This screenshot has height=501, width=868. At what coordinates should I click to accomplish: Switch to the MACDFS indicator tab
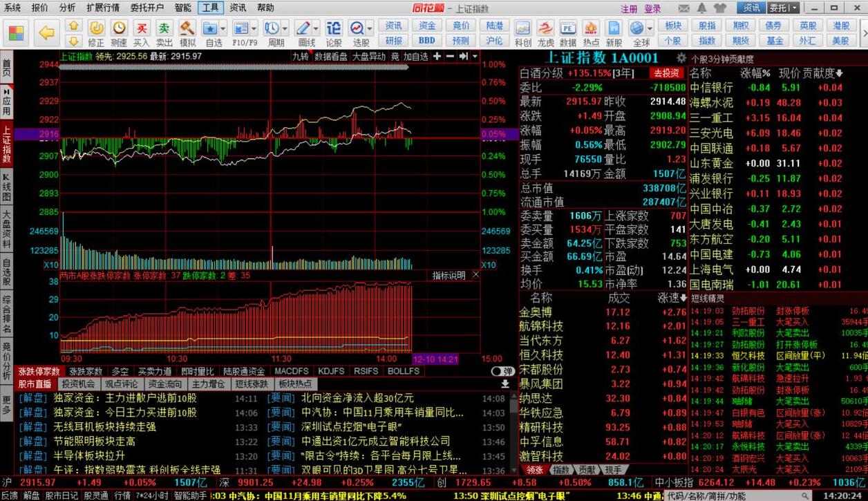pos(291,371)
